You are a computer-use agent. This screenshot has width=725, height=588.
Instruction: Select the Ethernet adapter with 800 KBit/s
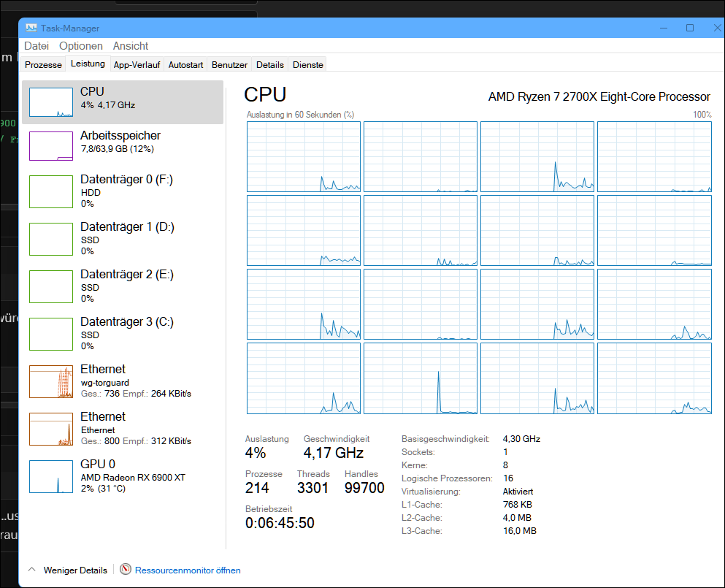click(x=123, y=428)
